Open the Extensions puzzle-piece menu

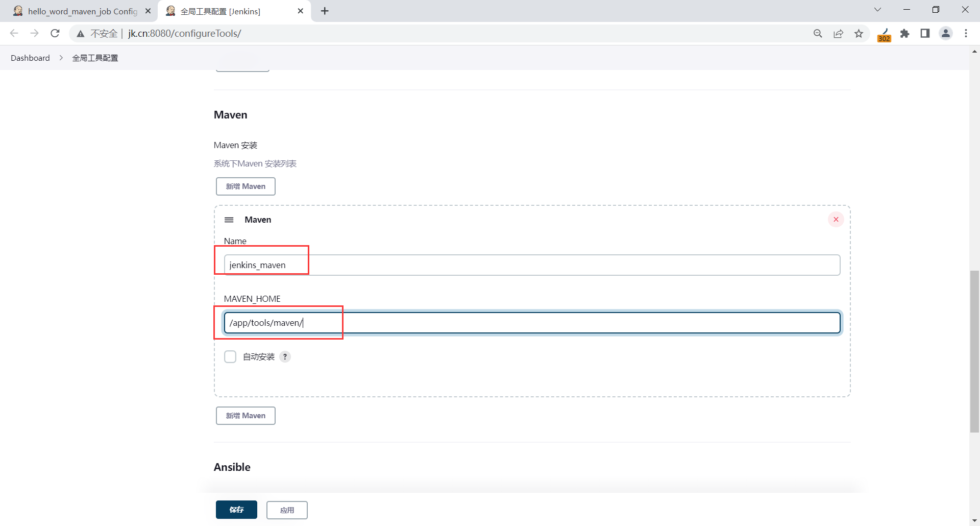coord(905,34)
